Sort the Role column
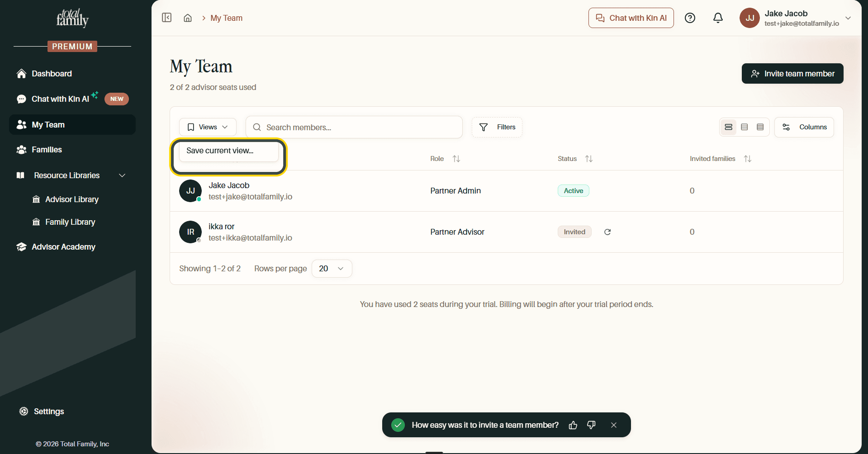 tap(456, 159)
